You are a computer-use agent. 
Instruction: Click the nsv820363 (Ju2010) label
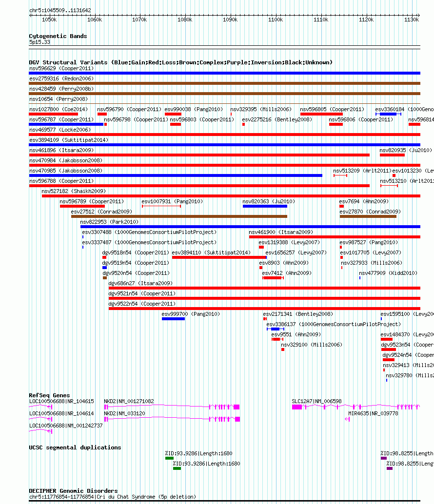[269, 201]
